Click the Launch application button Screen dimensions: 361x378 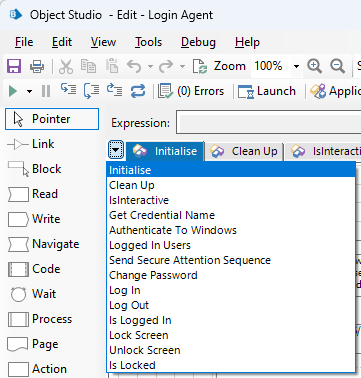[267, 91]
